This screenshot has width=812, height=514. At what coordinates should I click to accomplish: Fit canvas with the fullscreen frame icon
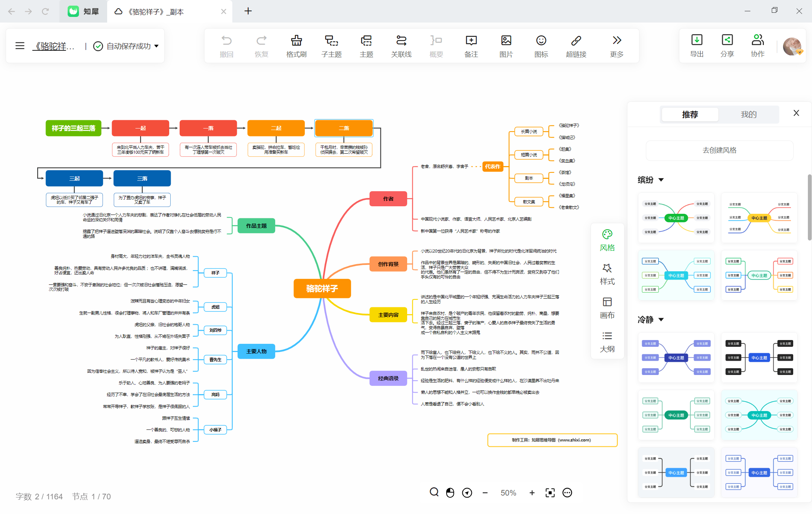[550, 493]
